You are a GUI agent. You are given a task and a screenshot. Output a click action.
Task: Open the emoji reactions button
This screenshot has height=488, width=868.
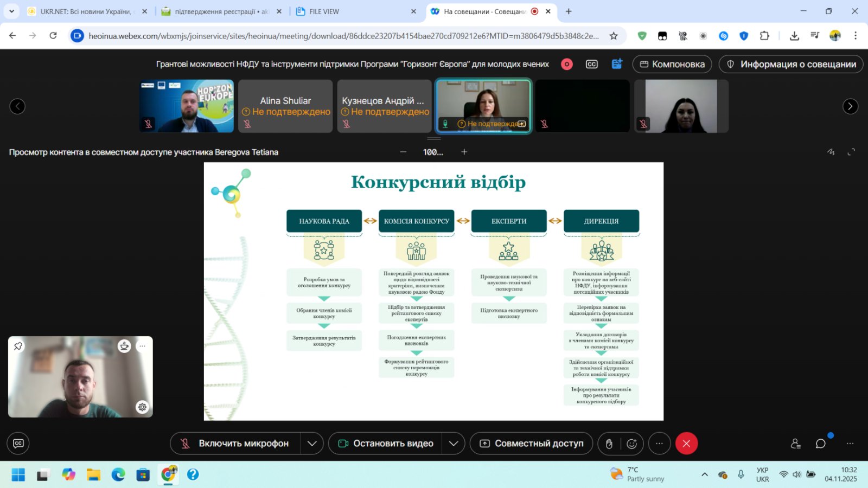point(632,444)
